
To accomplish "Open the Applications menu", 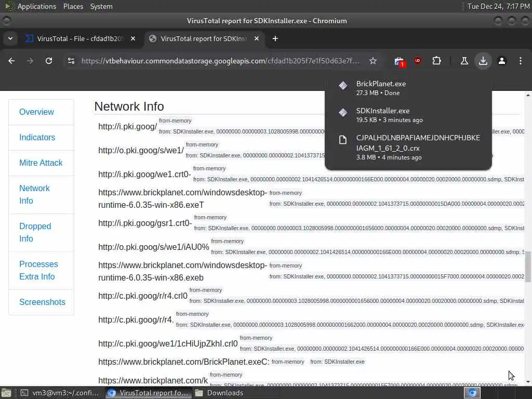I will (x=37, y=6).
